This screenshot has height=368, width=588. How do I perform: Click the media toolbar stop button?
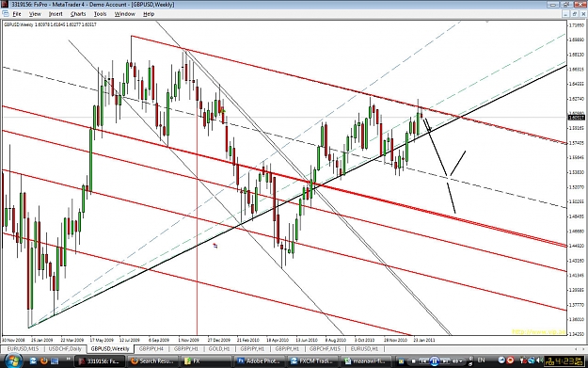414,361
